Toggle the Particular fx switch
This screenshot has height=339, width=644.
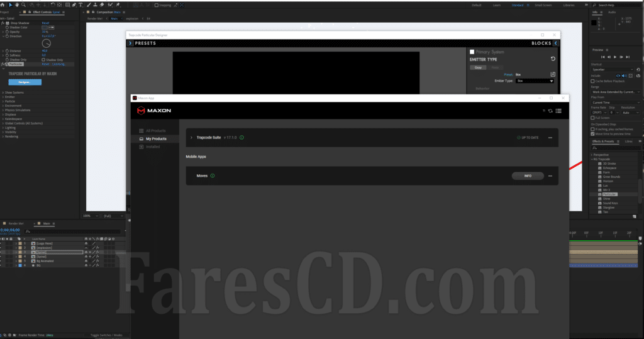pyautogui.click(x=3, y=65)
